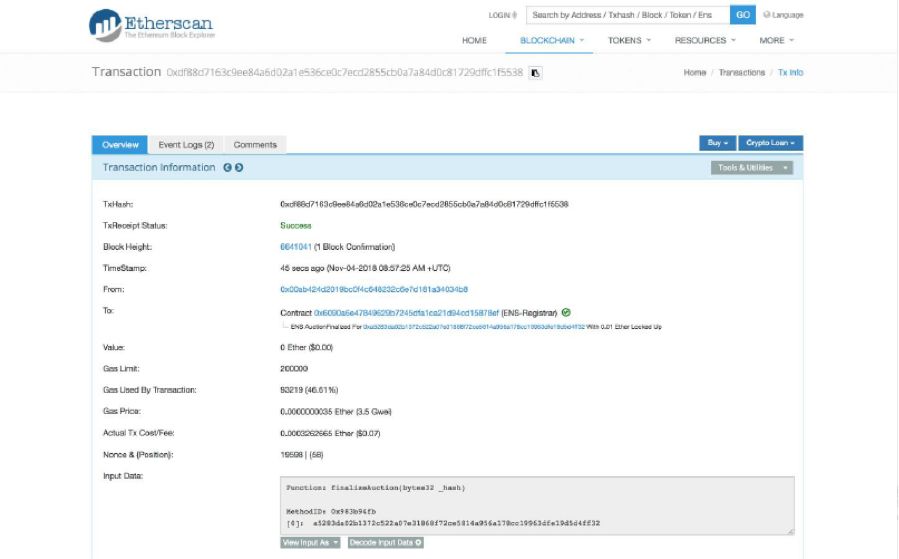Go to the previous transaction with the left arrow
899x559 pixels.
[x=228, y=168]
